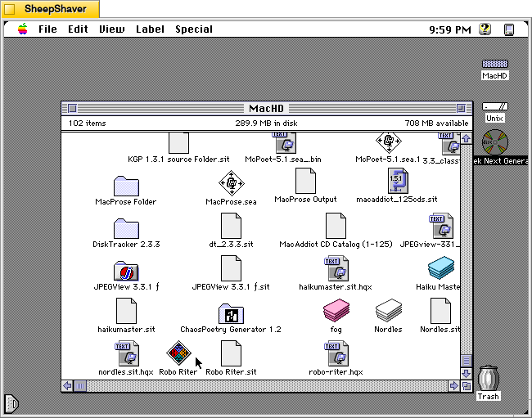Click the SheepShaver window title tab

[x=51, y=9]
